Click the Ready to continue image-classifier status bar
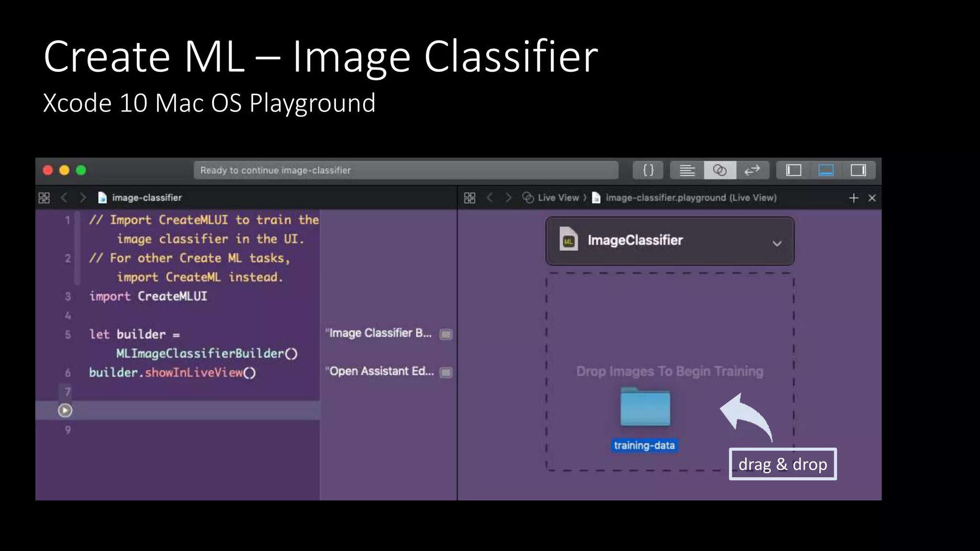Screen dimensions: 980x551 coord(406,170)
